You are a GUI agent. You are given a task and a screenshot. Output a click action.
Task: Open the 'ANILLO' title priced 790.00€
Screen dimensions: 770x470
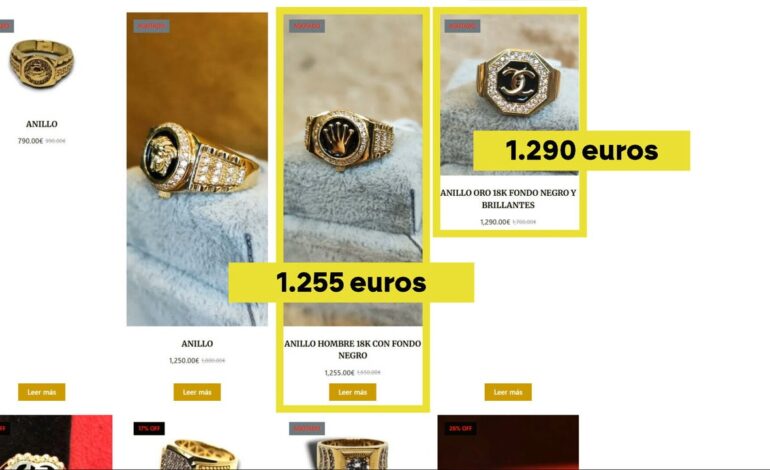42,124
